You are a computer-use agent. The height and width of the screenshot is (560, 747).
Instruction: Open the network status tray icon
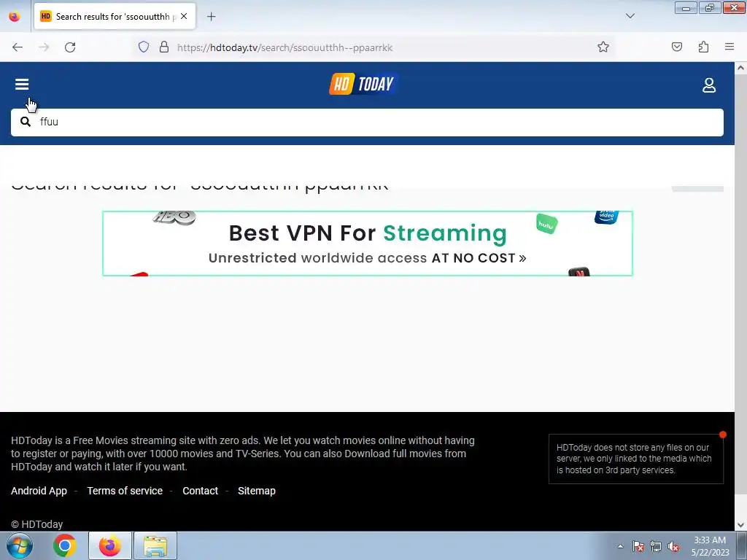pyautogui.click(x=656, y=546)
